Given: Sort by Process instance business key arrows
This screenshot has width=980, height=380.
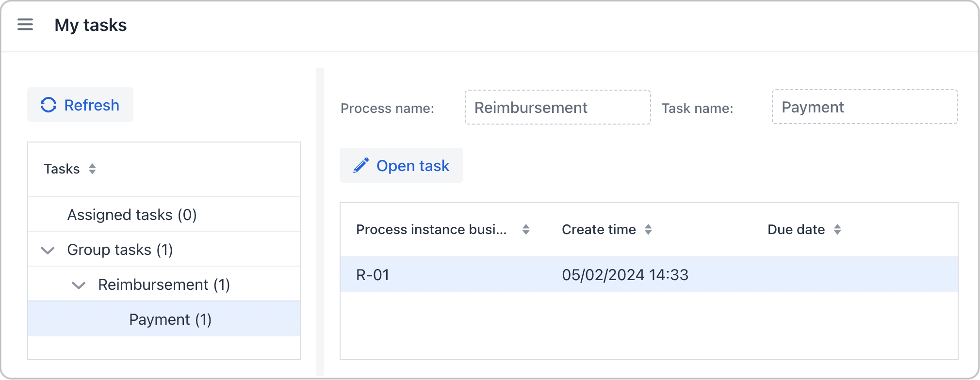Looking at the screenshot, I should pyautogui.click(x=526, y=230).
